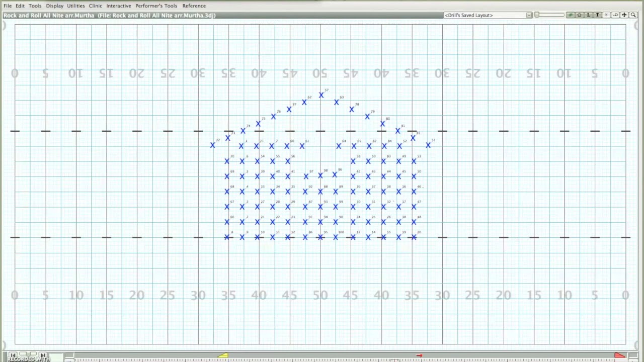
Task: Choose the lasso selection tool
Action: coord(615,15)
